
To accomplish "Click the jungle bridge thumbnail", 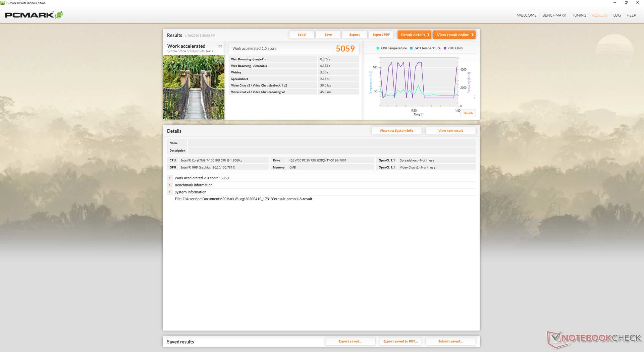I will coord(194,87).
